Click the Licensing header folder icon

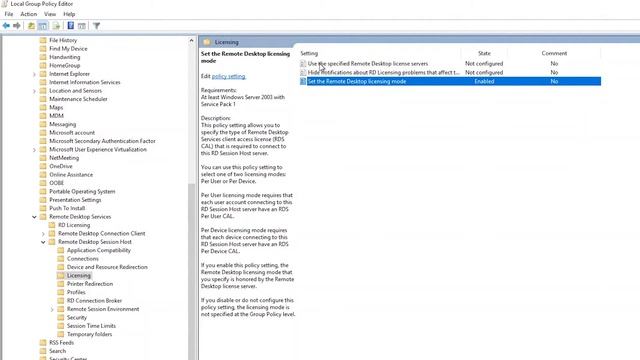tap(207, 42)
